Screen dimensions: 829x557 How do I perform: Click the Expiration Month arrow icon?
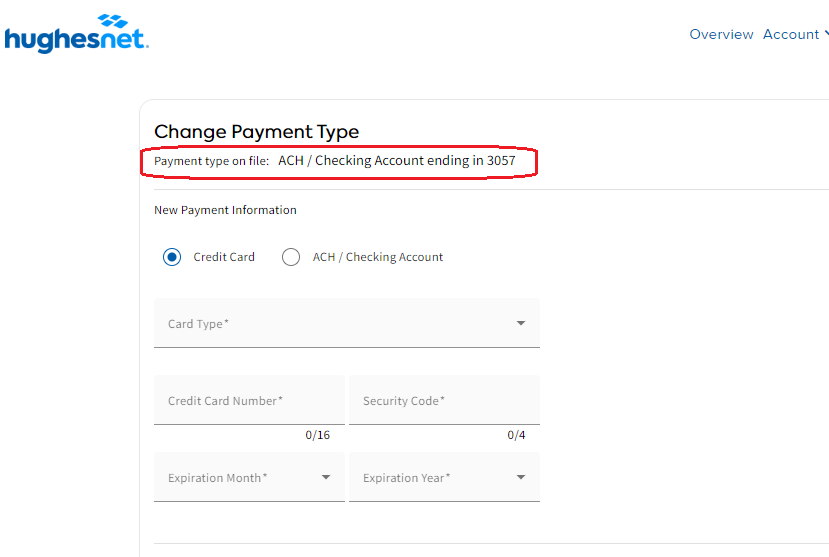click(x=326, y=478)
